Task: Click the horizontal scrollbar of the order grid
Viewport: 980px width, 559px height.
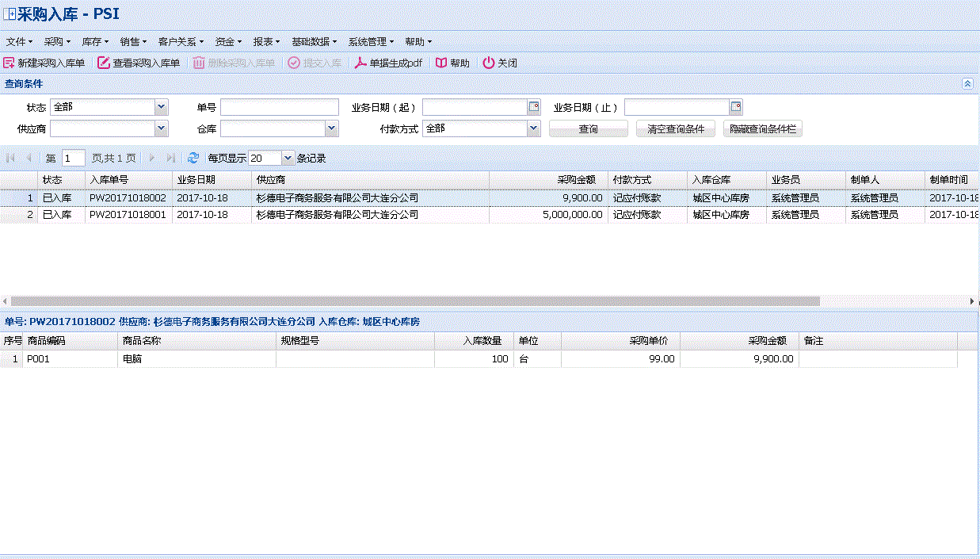Action: click(415, 301)
